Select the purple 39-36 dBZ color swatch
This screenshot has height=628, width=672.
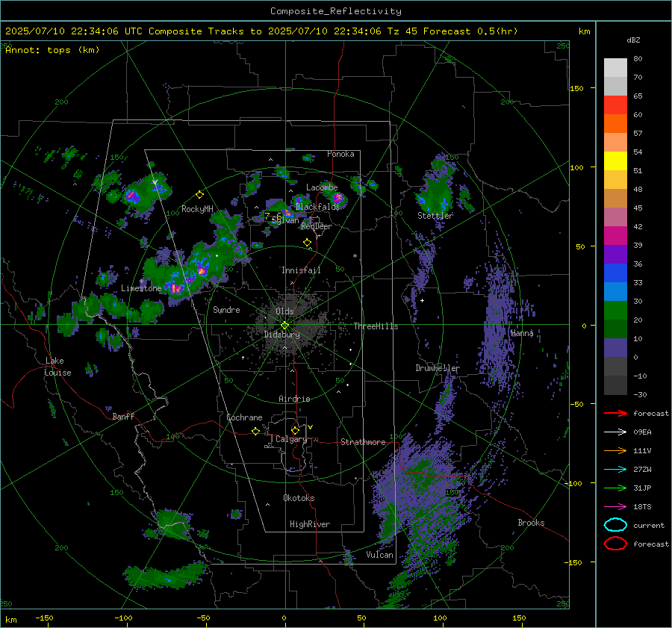point(615,255)
